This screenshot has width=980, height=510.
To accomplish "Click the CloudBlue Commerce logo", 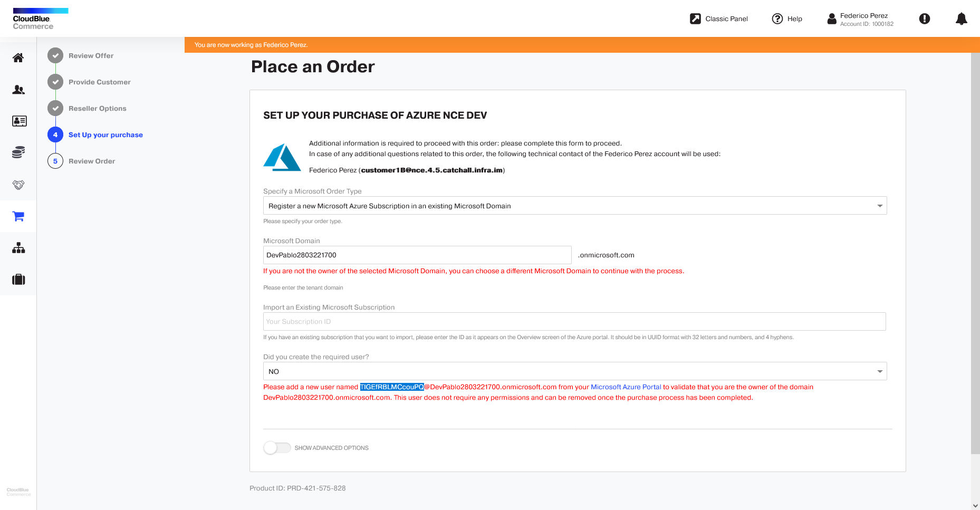I will tap(41, 19).
